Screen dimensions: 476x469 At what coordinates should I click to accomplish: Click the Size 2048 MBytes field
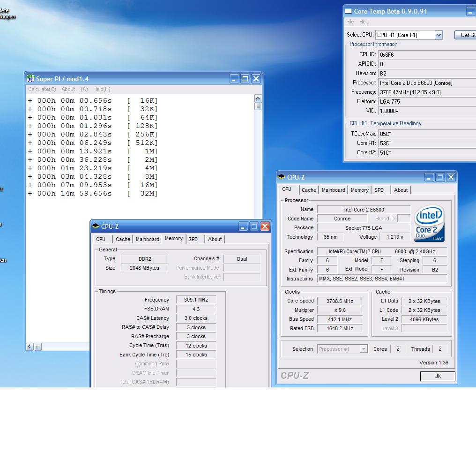point(144,268)
